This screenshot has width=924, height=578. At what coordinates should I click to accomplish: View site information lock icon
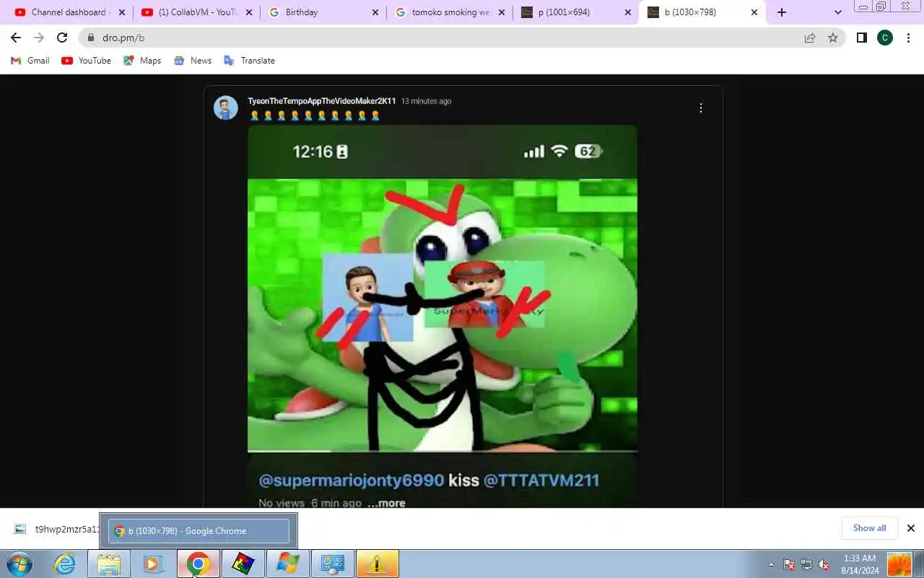pos(91,38)
